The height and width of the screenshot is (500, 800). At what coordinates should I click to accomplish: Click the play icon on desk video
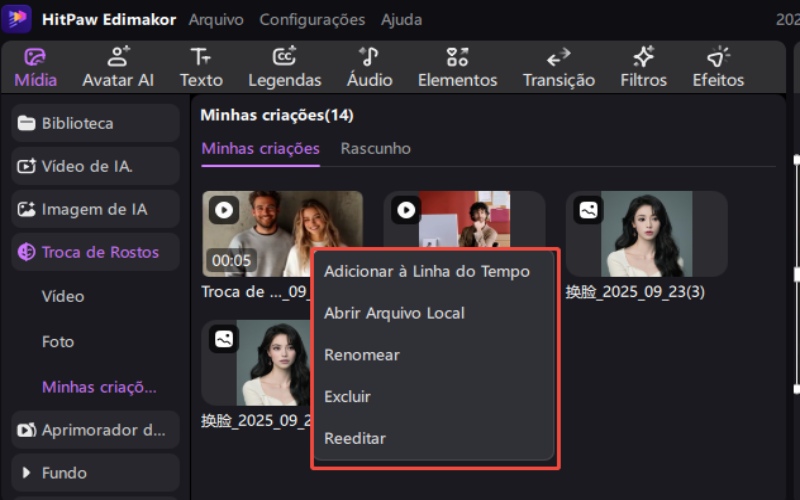(406, 210)
